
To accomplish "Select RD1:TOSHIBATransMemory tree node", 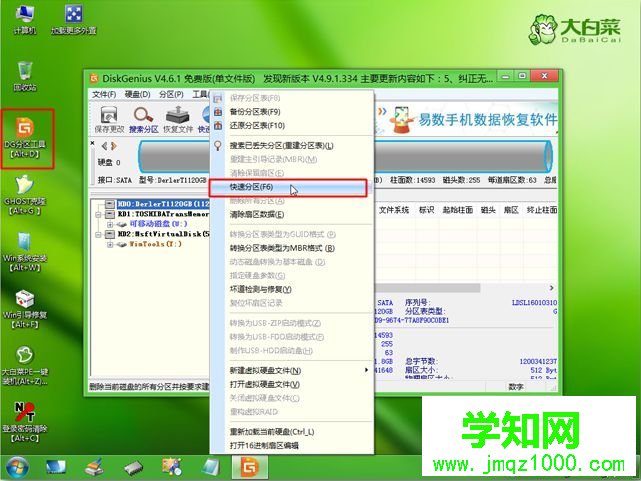I will coord(163,214).
